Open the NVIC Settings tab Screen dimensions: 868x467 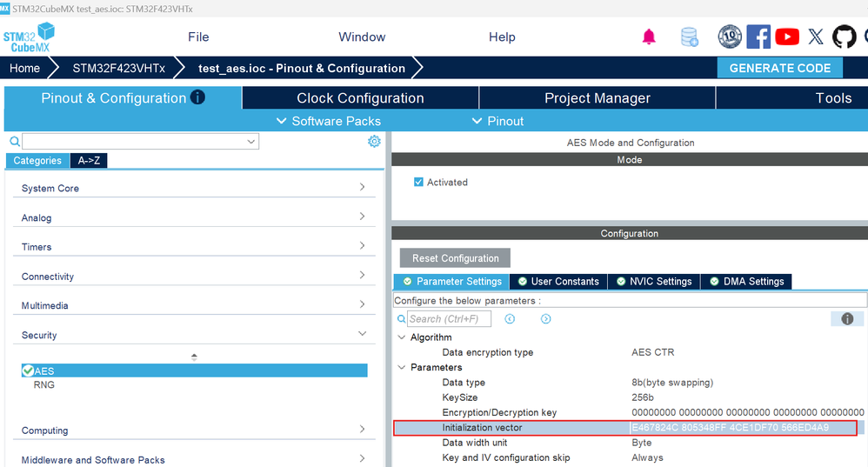(x=654, y=282)
